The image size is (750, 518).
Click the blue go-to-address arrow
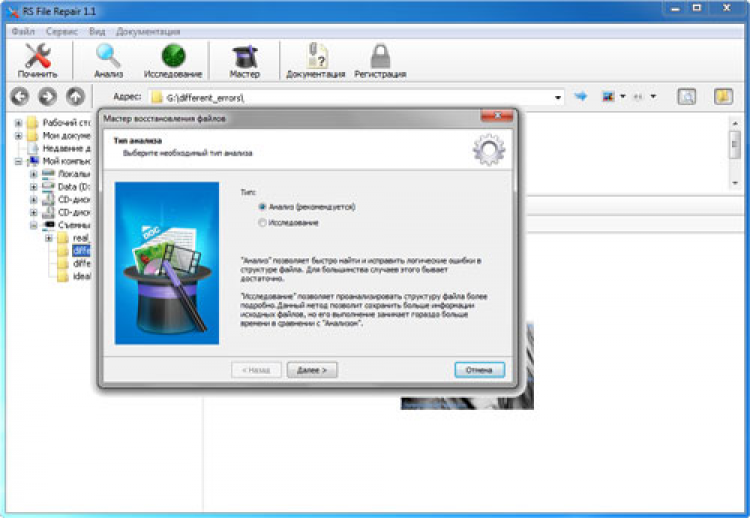tap(581, 96)
